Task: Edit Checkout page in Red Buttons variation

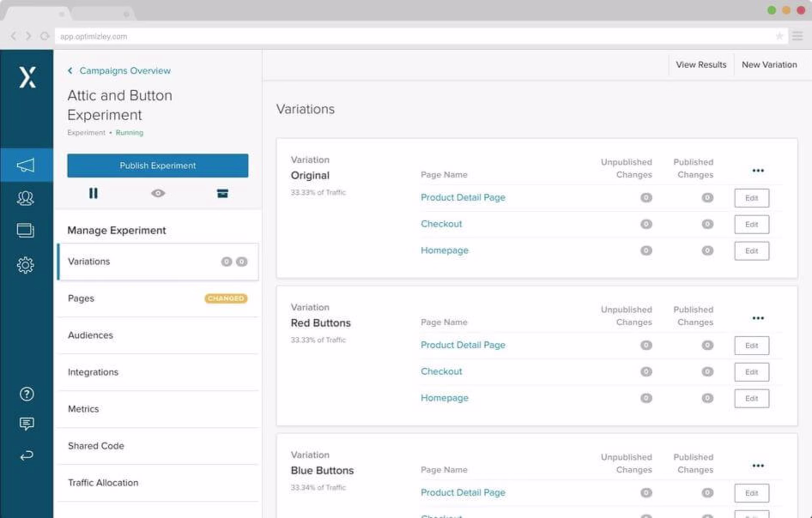Action: tap(751, 372)
